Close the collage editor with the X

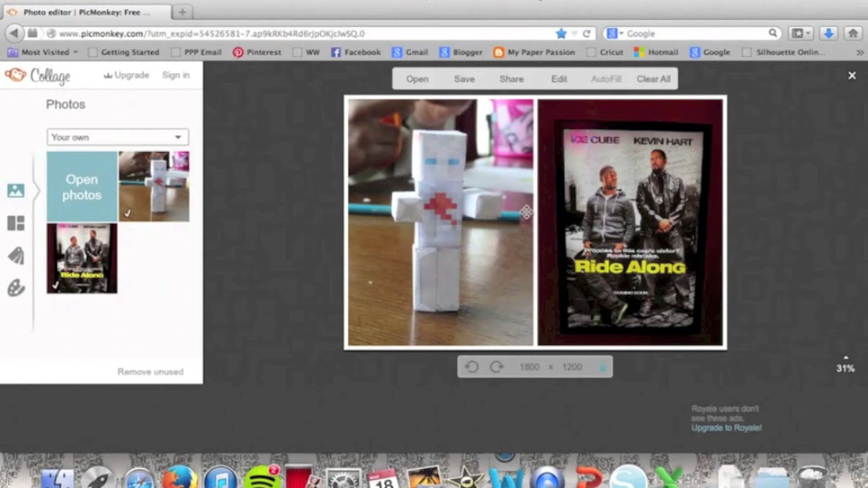point(852,75)
